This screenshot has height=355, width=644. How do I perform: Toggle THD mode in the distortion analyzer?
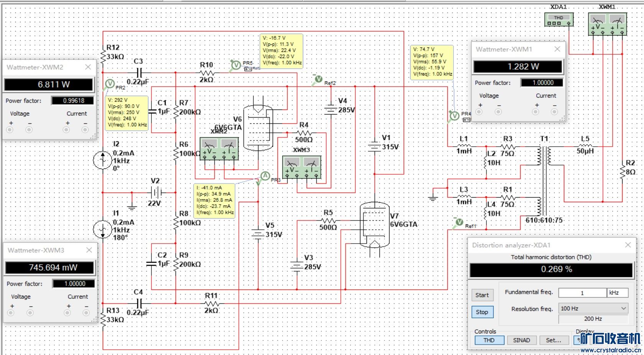click(x=489, y=340)
